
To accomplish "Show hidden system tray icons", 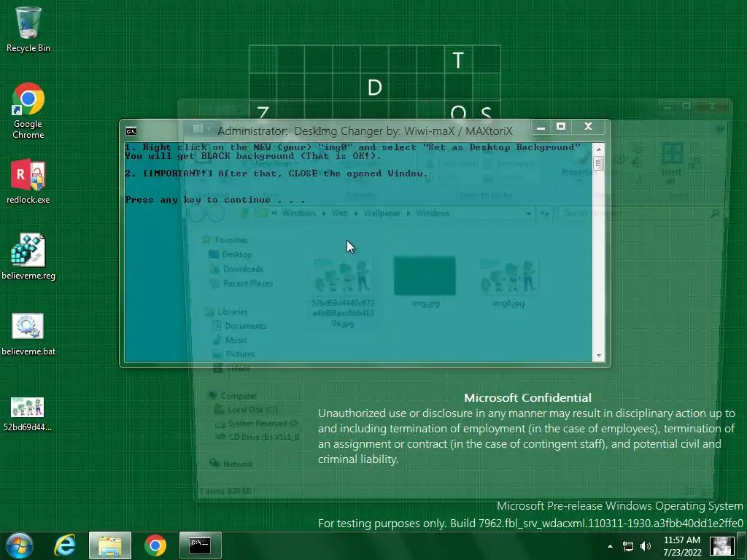I will (x=611, y=546).
